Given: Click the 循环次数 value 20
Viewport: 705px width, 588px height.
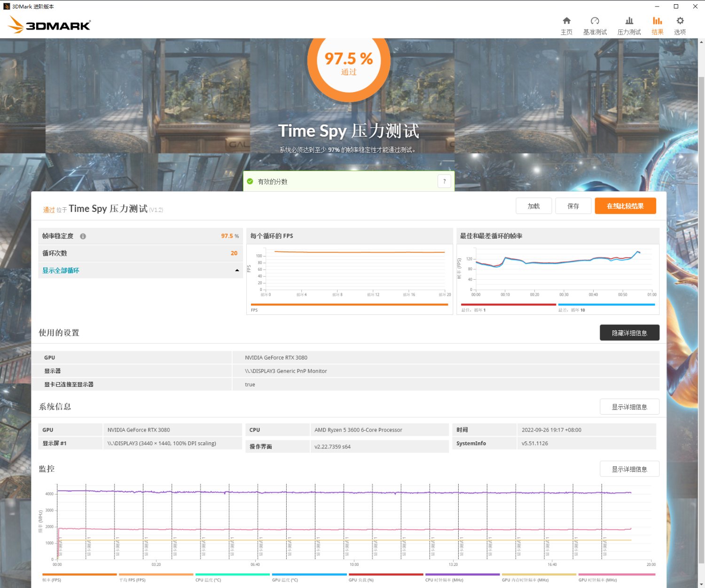Looking at the screenshot, I should pyautogui.click(x=234, y=253).
